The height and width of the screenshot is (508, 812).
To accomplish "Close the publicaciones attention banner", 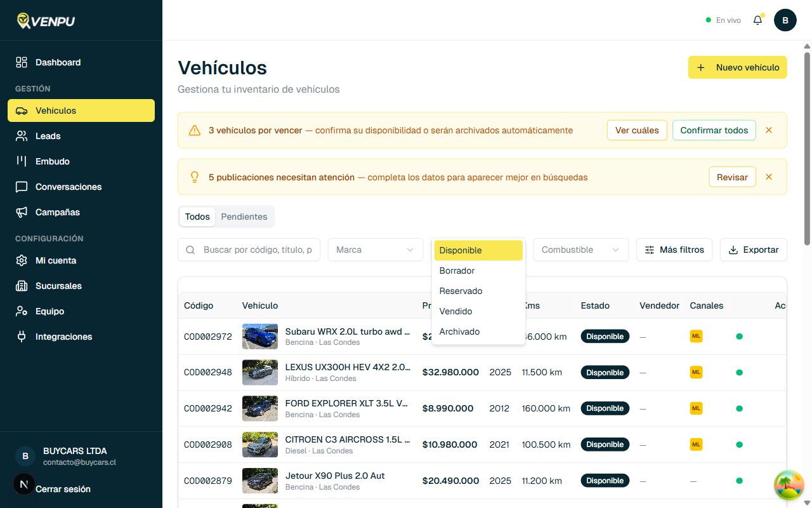I will click(x=769, y=177).
